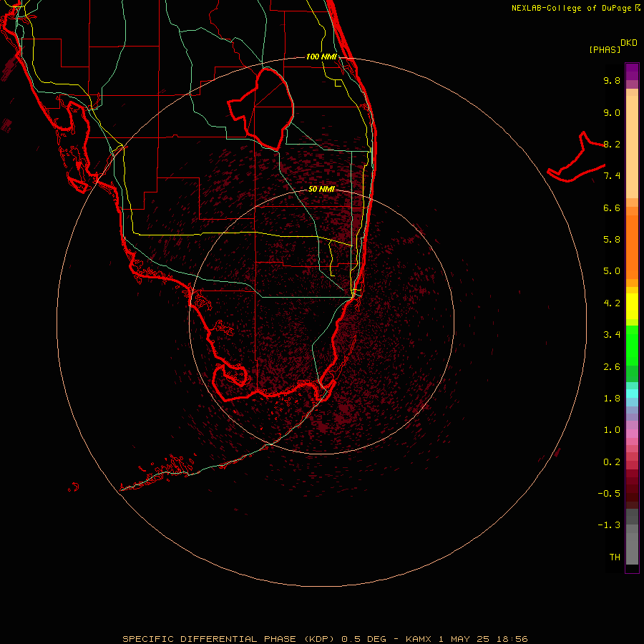
Task: Click the 5.0 scale value
Action: tap(612, 271)
